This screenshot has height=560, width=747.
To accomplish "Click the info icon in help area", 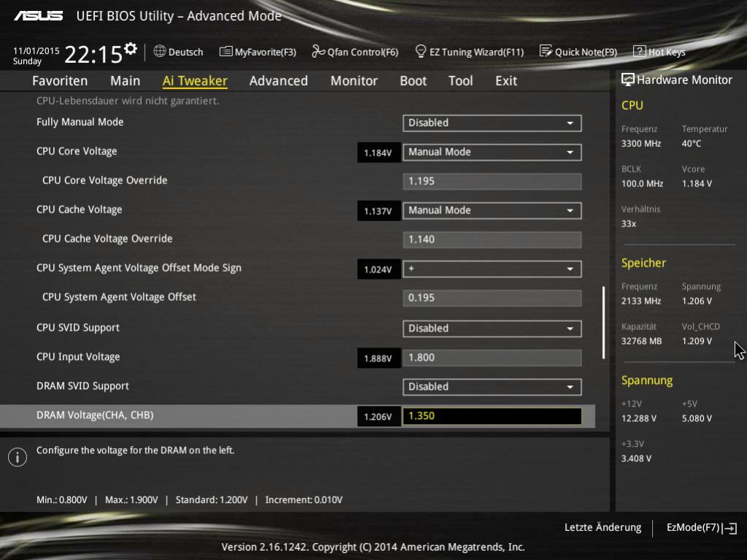I will (18, 457).
